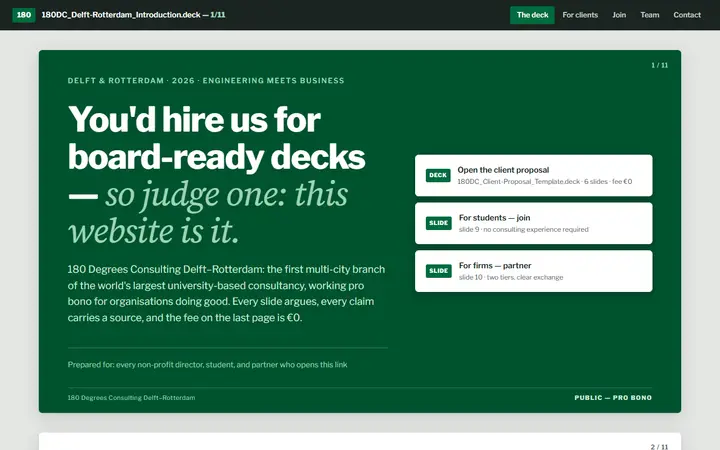Open The deck nav tab
This screenshot has height=450, width=720.
(532, 15)
